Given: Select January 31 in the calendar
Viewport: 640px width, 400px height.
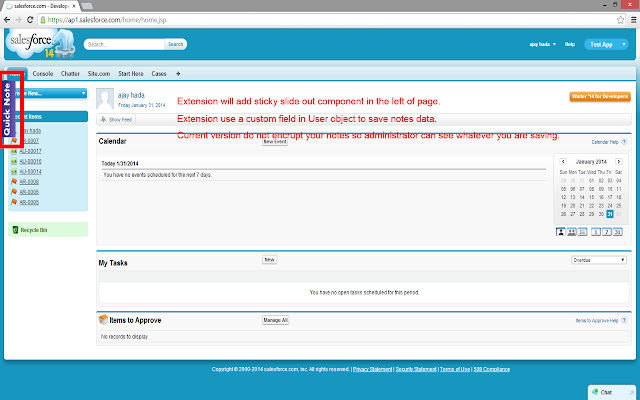Looking at the screenshot, I should (608, 213).
